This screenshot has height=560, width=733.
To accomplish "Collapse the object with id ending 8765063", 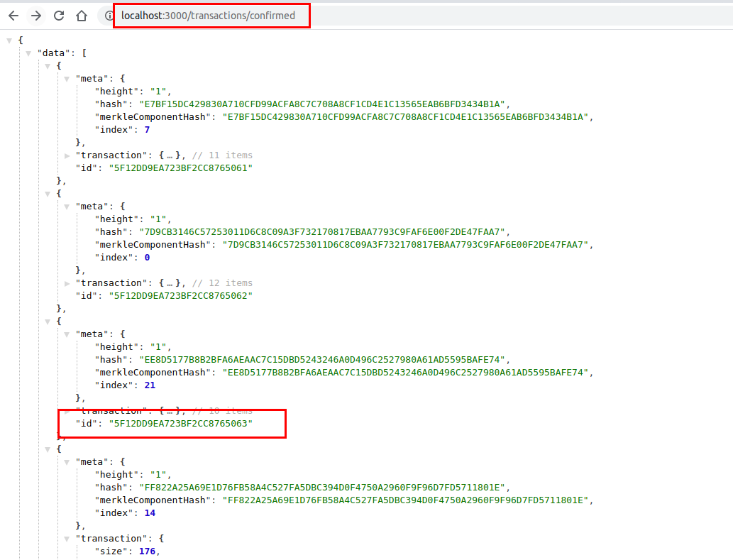I will coord(48,322).
